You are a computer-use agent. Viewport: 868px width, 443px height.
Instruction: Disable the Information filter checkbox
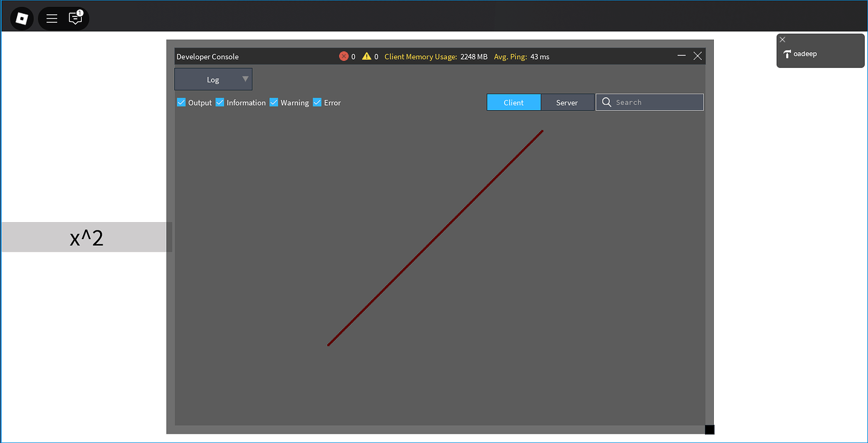220,102
